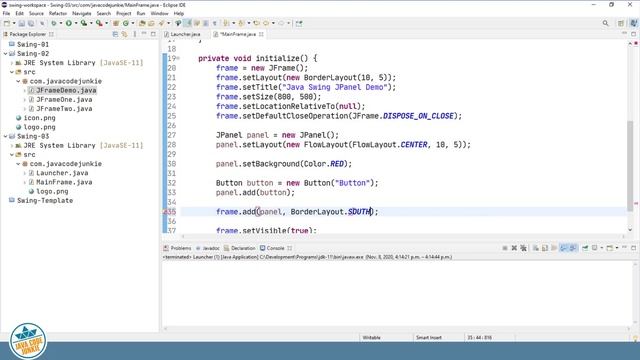Expand JRE System Library under Swing-03
This screenshot has height=360, width=640.
point(12,145)
